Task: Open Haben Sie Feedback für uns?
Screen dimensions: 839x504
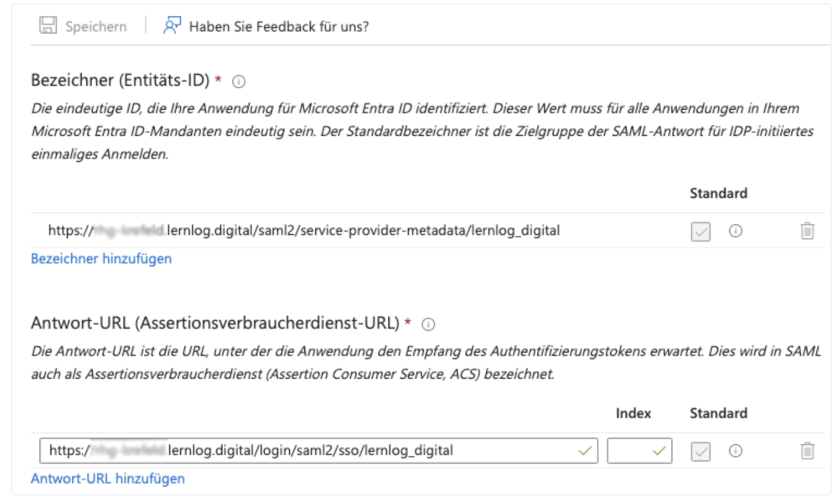Action: [x=279, y=27]
